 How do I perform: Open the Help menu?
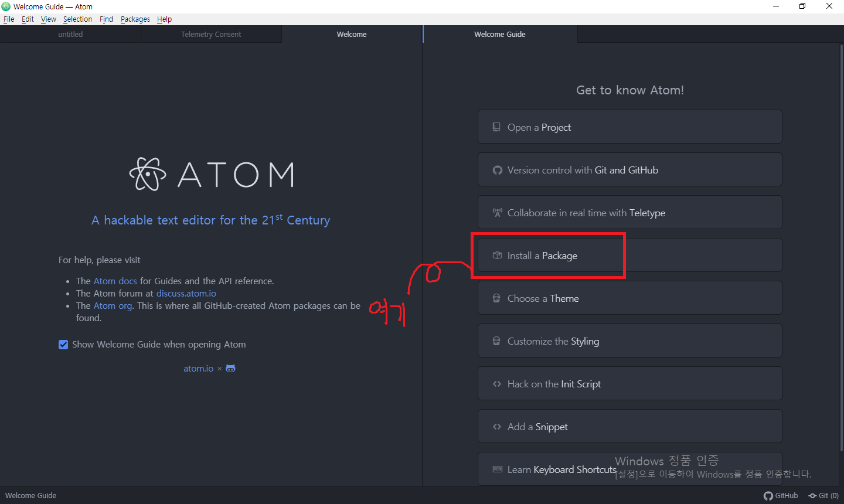164,19
